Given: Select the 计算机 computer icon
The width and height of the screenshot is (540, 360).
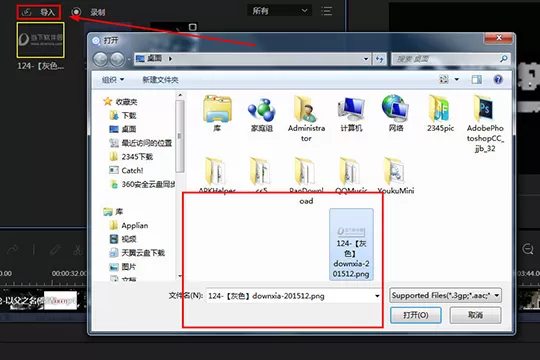Looking at the screenshot, I should [x=351, y=114].
